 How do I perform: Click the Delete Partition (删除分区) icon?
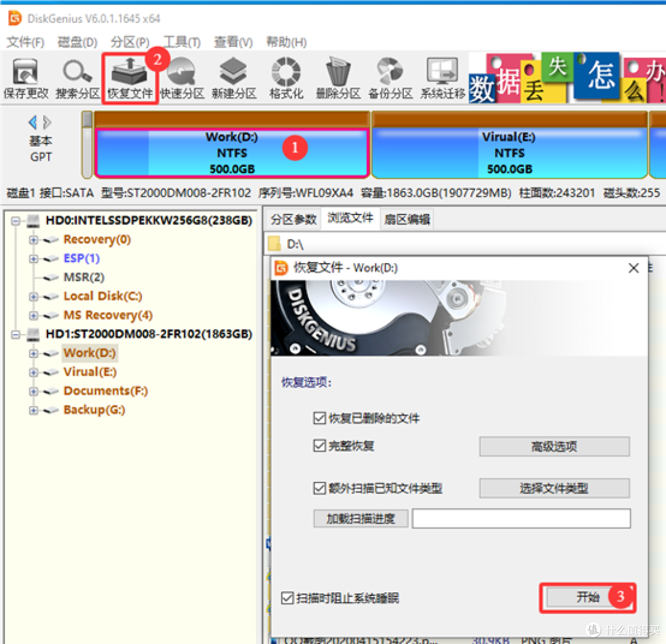click(x=338, y=78)
